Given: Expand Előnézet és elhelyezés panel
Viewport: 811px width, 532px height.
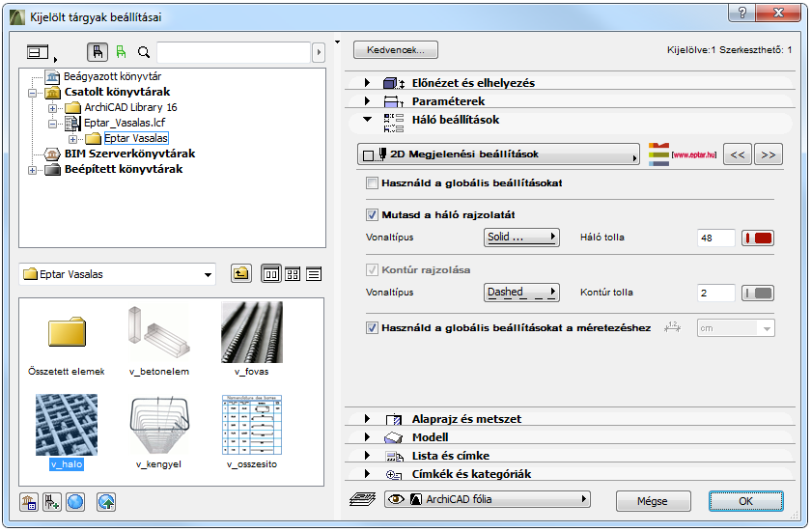Looking at the screenshot, I should point(367,83).
